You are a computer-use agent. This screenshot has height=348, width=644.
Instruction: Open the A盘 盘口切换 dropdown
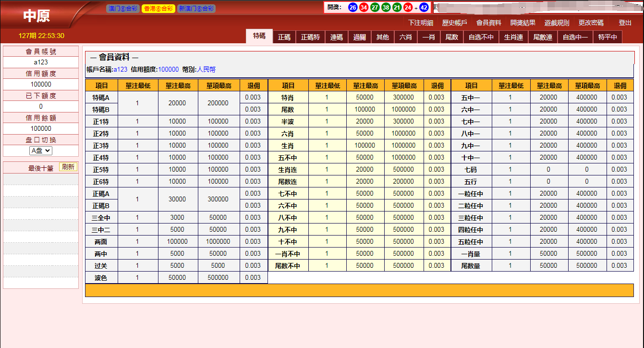[41, 150]
